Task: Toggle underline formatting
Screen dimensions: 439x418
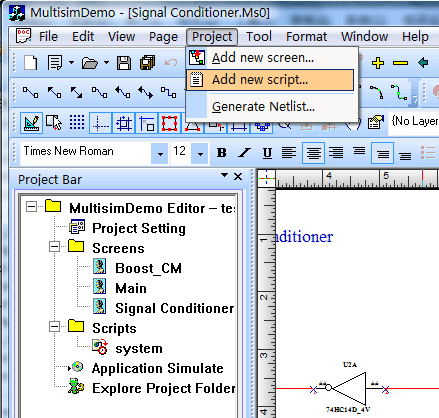Action: pos(267,153)
